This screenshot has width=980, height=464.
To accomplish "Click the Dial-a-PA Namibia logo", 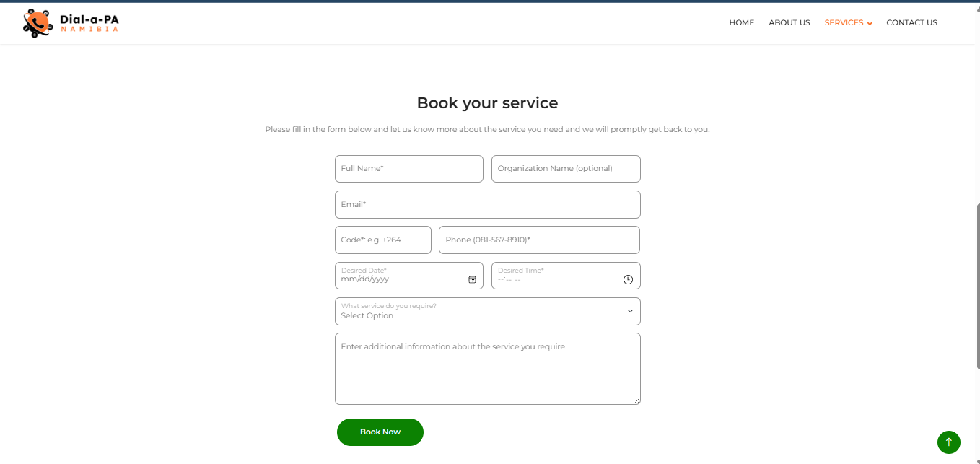I will pos(70,23).
